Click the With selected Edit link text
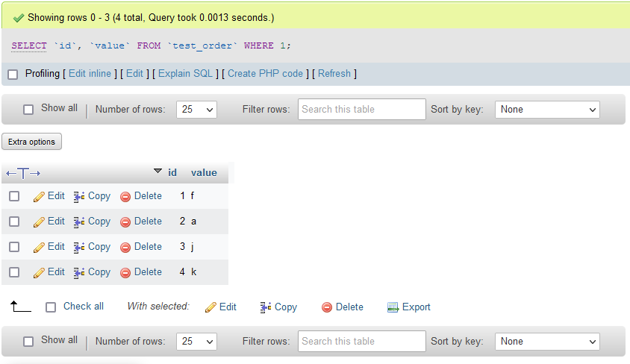Screen dimensions: 630x364 tap(228, 307)
